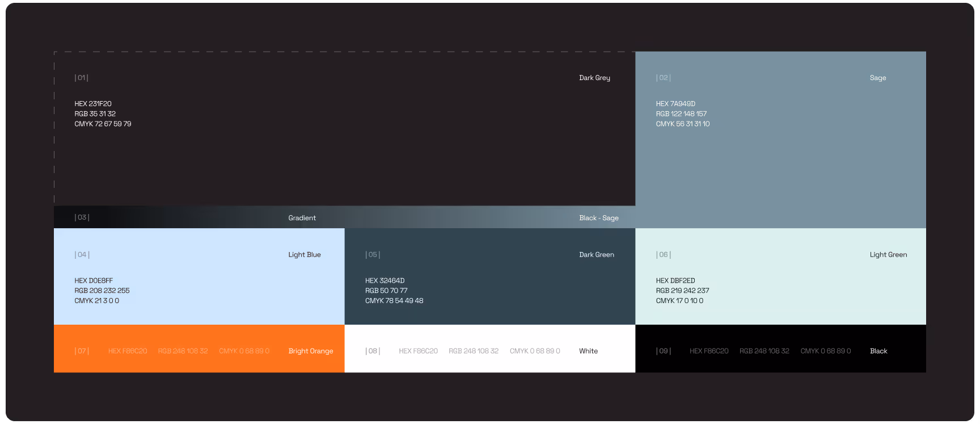Click the Black color swatch block

780,349
